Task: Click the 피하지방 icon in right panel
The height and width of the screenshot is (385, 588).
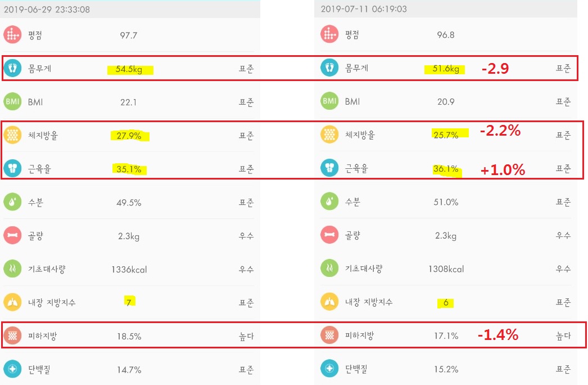Action: click(x=329, y=335)
